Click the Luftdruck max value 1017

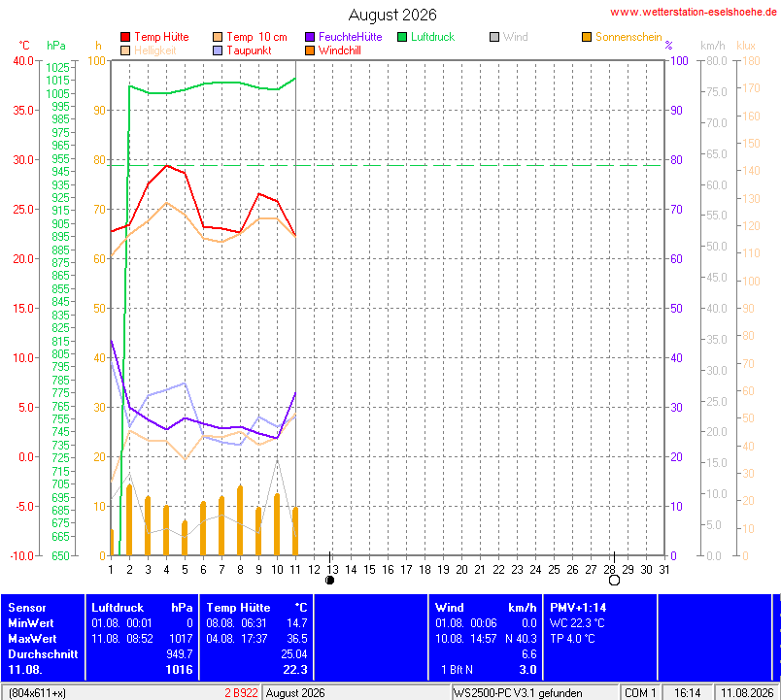pos(181,638)
